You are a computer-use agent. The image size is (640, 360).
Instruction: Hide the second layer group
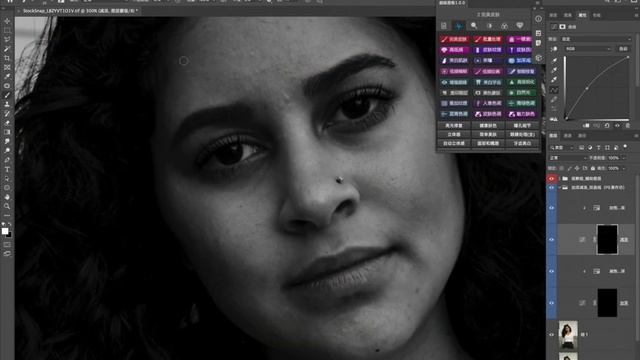551,188
